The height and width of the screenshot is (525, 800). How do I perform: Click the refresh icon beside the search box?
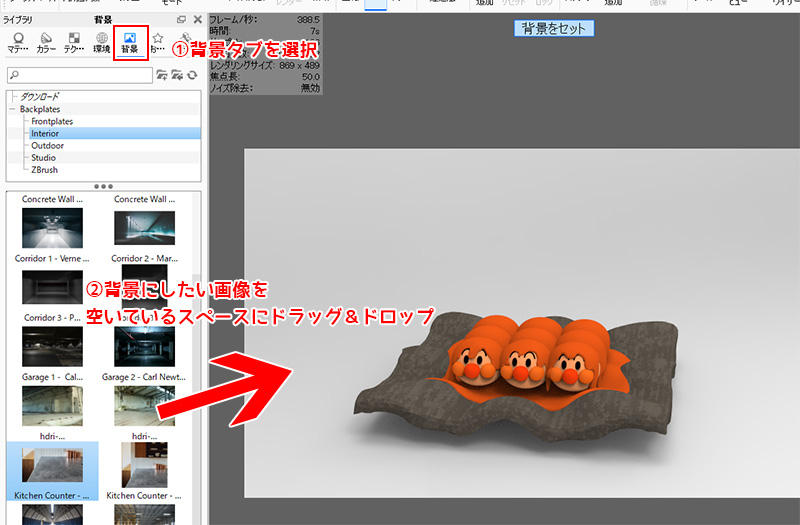191,75
